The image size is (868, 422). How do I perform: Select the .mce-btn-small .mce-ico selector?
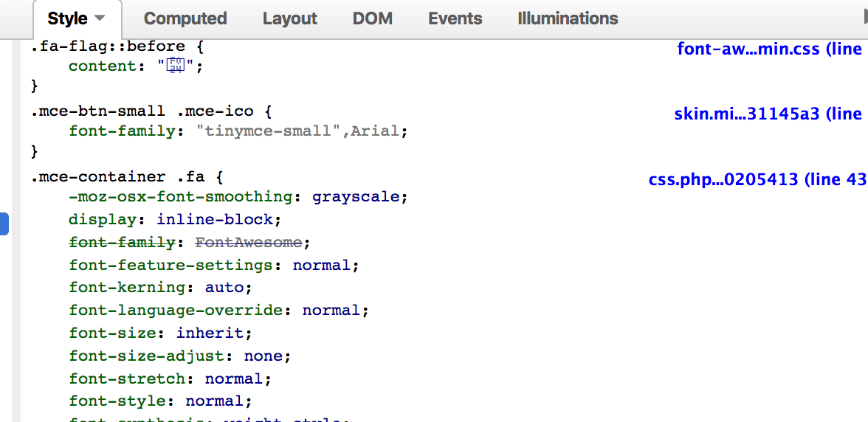[x=142, y=111]
